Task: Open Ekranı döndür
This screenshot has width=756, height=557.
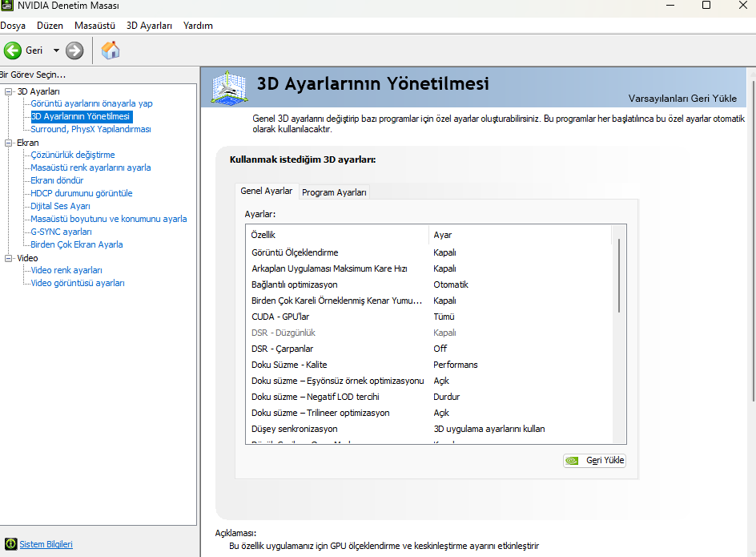Action: point(57,180)
